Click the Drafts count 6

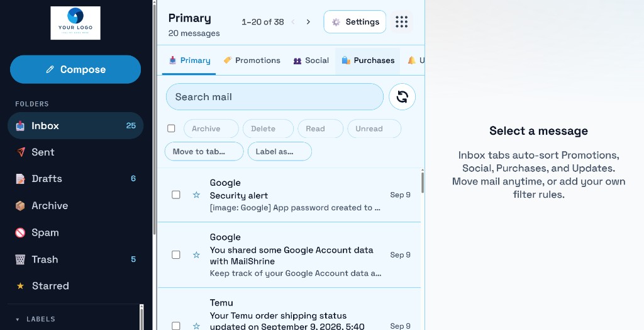(x=133, y=178)
